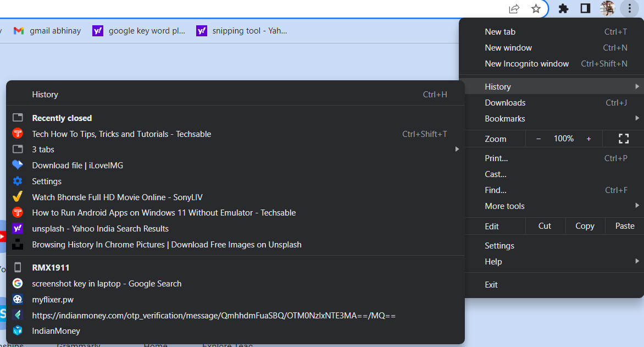Open the snipping tool - Yah... bookmark
This screenshot has height=347, width=644.
coord(242,31)
